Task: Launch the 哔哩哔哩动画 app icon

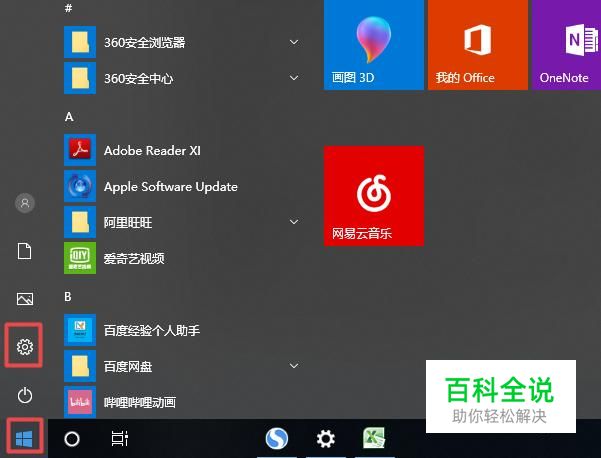Action: (80, 402)
